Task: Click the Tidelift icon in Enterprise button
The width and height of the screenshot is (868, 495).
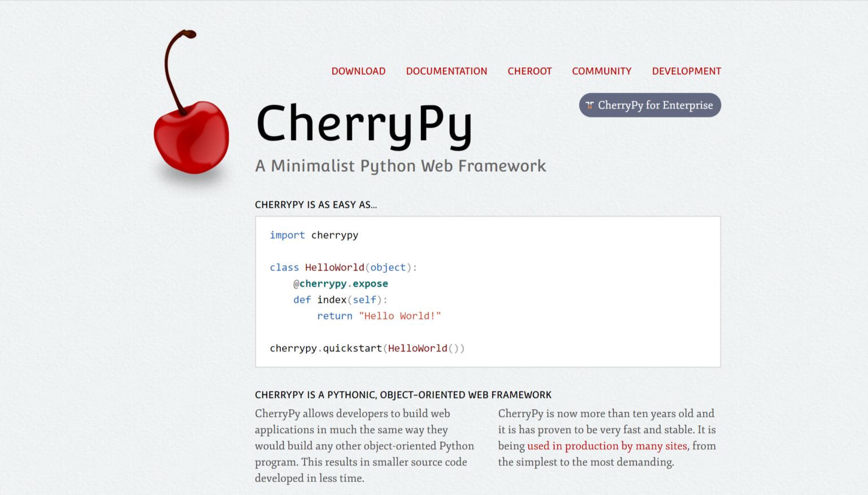Action: point(589,105)
